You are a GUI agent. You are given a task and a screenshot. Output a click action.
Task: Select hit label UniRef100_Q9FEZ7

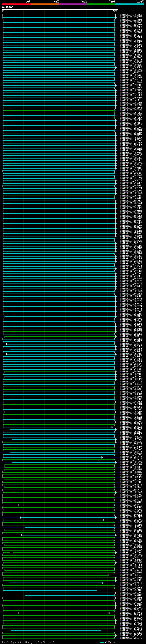131,110
